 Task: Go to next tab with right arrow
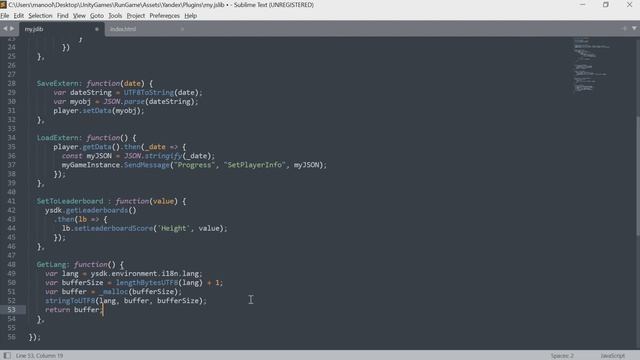click(12, 29)
